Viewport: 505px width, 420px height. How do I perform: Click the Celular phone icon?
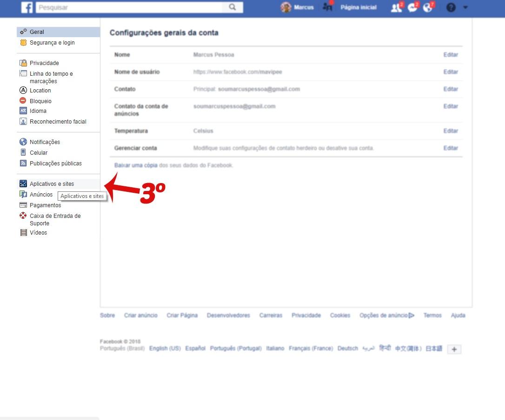point(23,152)
